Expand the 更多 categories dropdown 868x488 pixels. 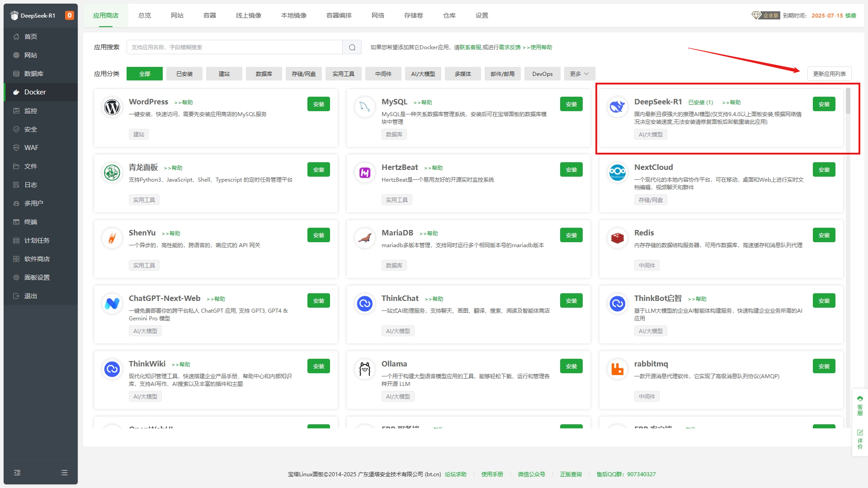click(580, 74)
